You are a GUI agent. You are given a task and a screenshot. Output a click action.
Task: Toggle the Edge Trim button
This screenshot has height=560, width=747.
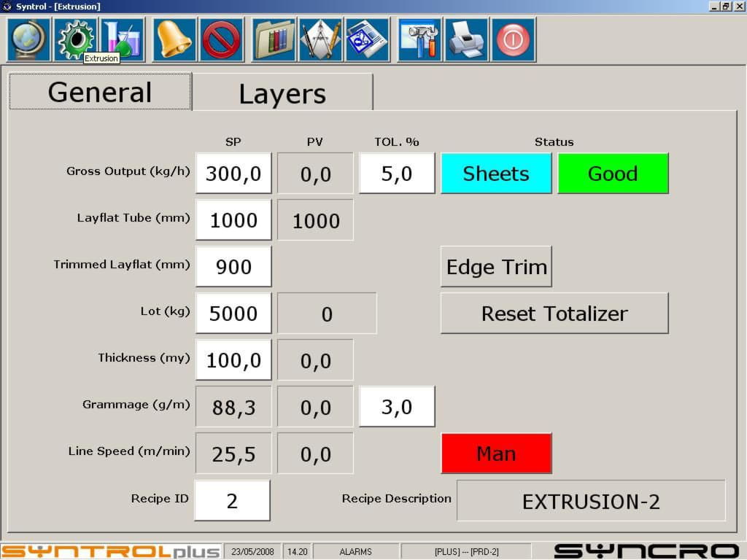click(496, 267)
